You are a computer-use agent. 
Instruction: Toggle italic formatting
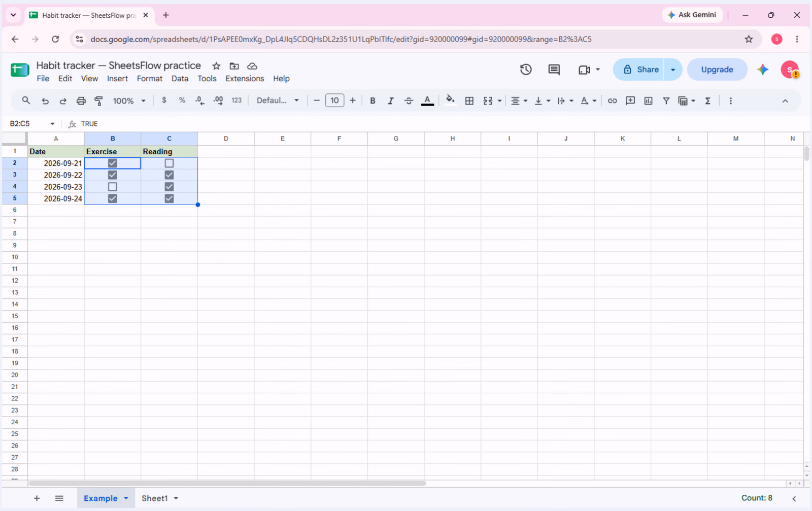point(390,101)
